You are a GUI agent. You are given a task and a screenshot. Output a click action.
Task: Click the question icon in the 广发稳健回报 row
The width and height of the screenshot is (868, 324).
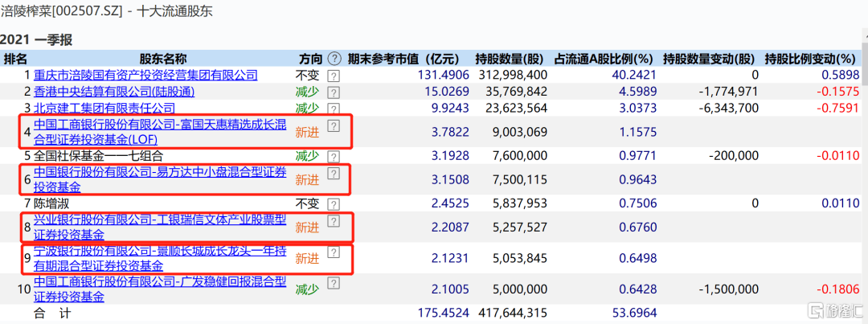coord(334,283)
